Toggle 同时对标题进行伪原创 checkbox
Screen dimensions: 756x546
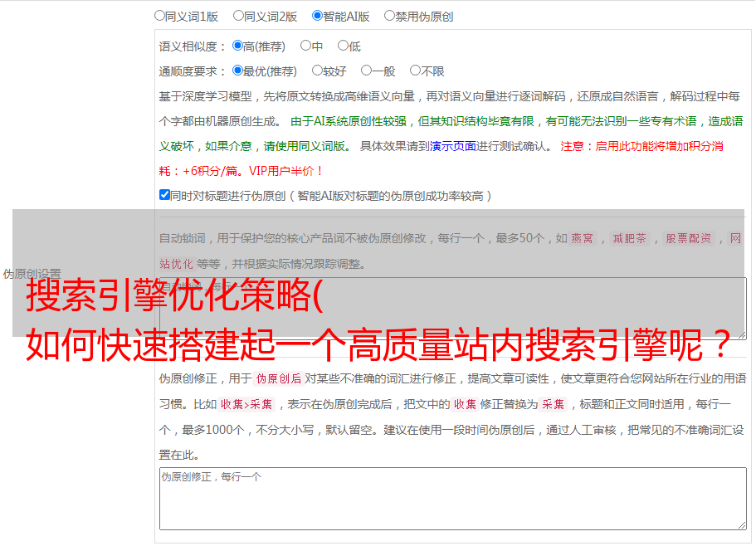164,195
